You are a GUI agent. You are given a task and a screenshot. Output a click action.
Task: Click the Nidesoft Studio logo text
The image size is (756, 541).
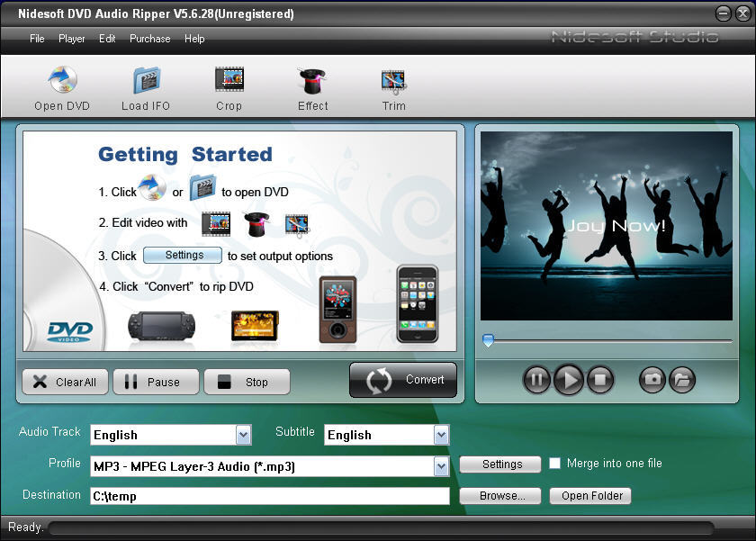634,37
